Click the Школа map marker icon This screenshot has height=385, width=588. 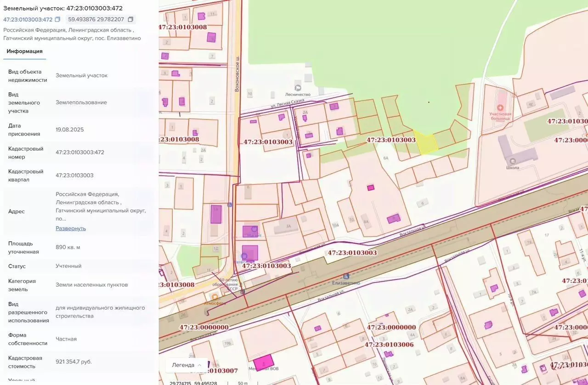512,161
